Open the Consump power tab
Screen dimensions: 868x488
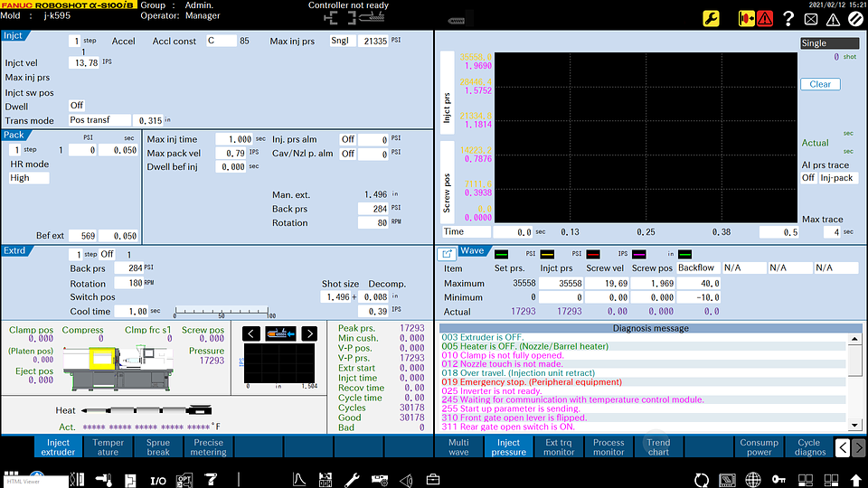759,447
